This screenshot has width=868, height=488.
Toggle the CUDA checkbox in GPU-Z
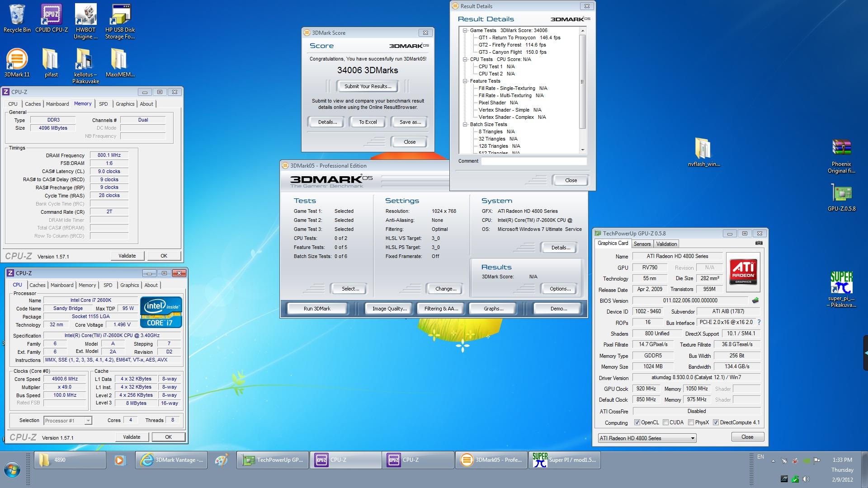(665, 422)
